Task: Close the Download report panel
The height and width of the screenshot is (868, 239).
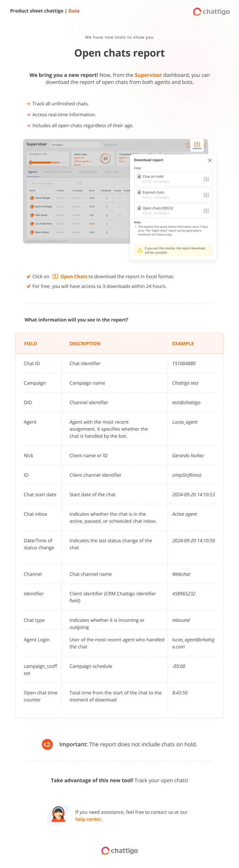Action: [210, 160]
